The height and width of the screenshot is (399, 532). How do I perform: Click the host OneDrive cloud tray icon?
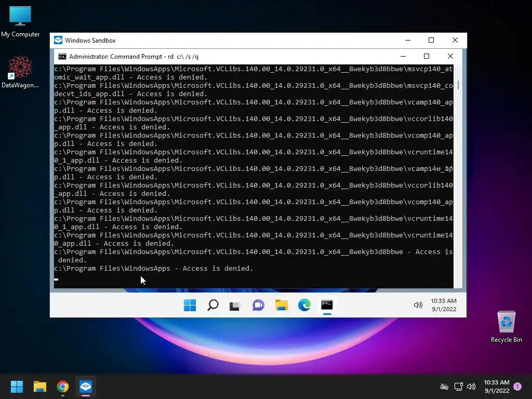pyautogui.click(x=444, y=387)
